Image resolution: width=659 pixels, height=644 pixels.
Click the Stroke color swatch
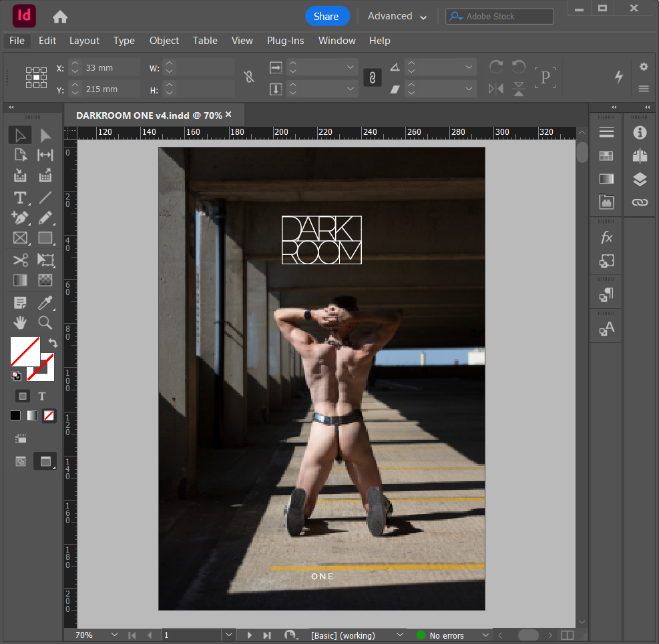click(x=41, y=367)
